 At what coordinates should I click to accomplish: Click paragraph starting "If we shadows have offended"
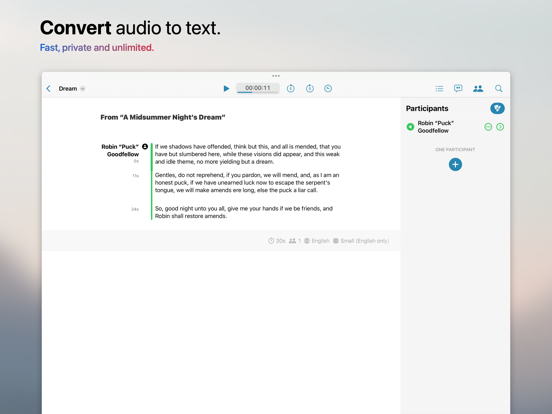(248, 154)
